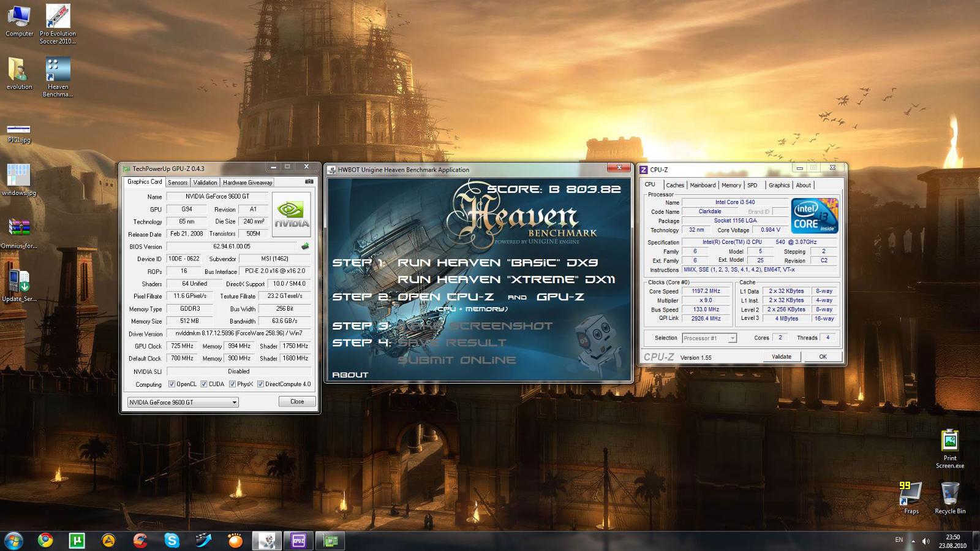The height and width of the screenshot is (551, 980).
Task: Open the Mainboard tab in CPU-Z
Action: tap(703, 185)
